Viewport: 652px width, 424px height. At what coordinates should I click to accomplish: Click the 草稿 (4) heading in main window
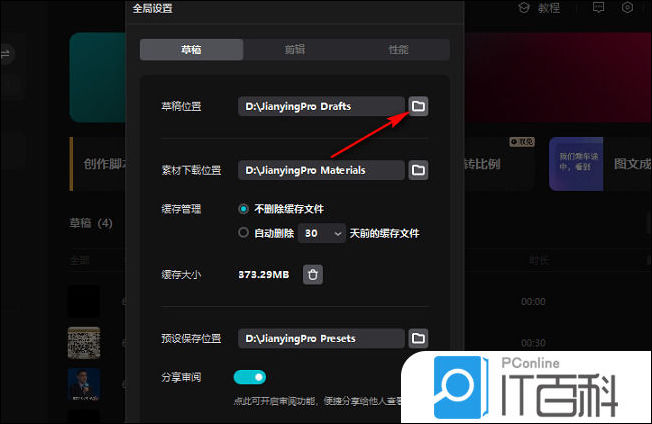pyautogui.click(x=91, y=223)
